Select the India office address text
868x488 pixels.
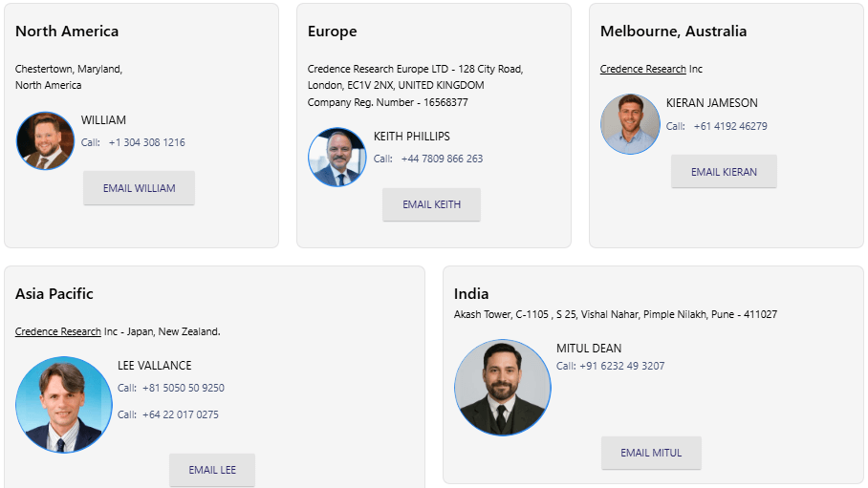tap(615, 314)
